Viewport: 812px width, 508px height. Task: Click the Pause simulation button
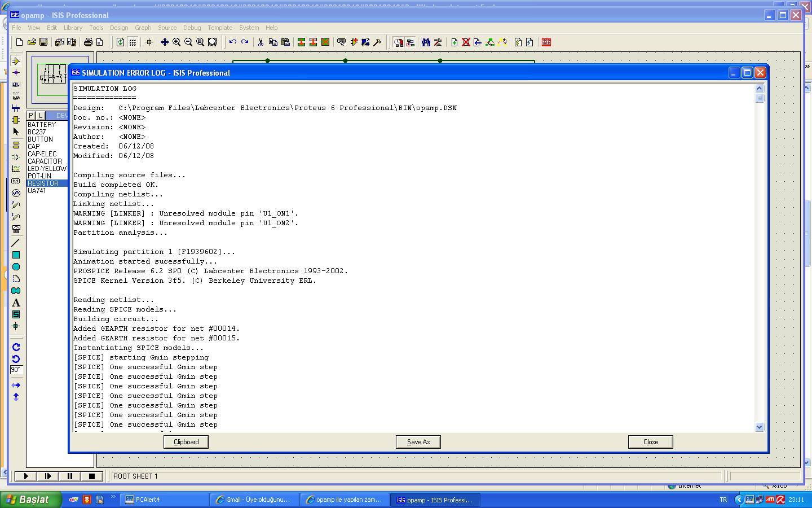click(x=69, y=476)
